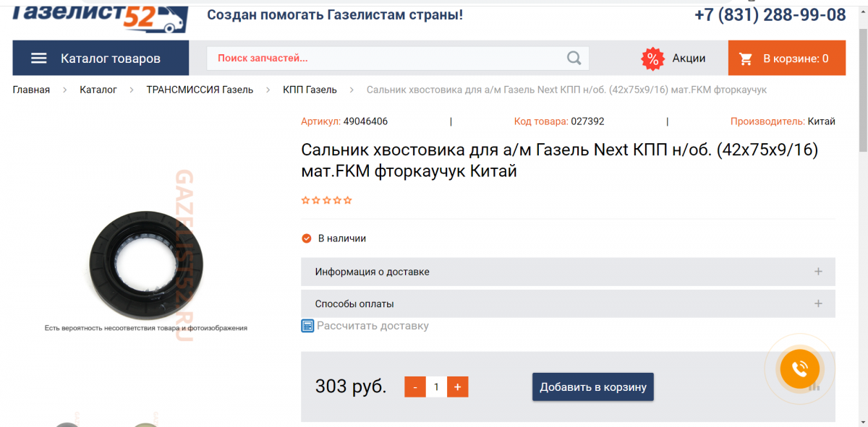Click Рассчитать доставку link

(373, 326)
